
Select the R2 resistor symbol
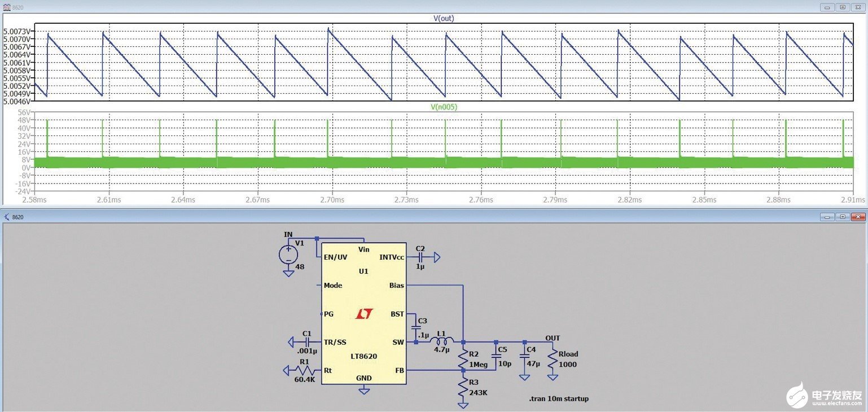[463, 359]
